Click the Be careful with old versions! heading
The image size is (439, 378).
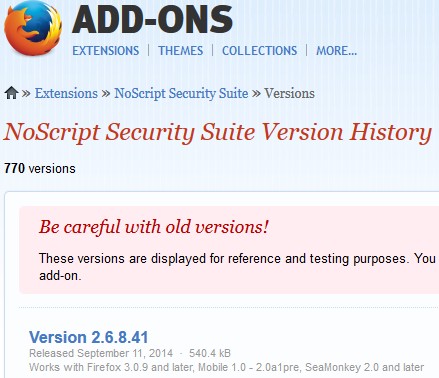(154, 227)
